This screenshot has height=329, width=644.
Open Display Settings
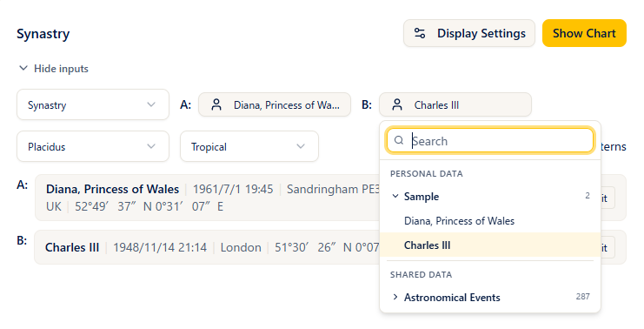click(469, 33)
